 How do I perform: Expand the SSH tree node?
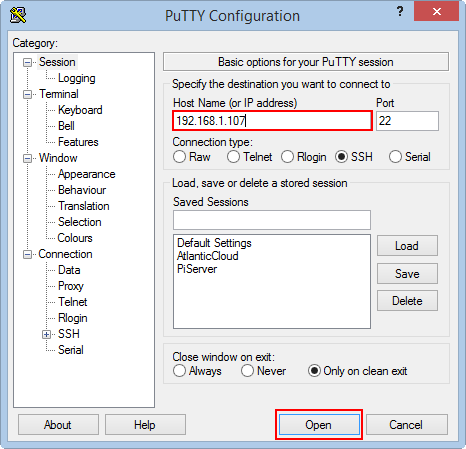(46, 334)
